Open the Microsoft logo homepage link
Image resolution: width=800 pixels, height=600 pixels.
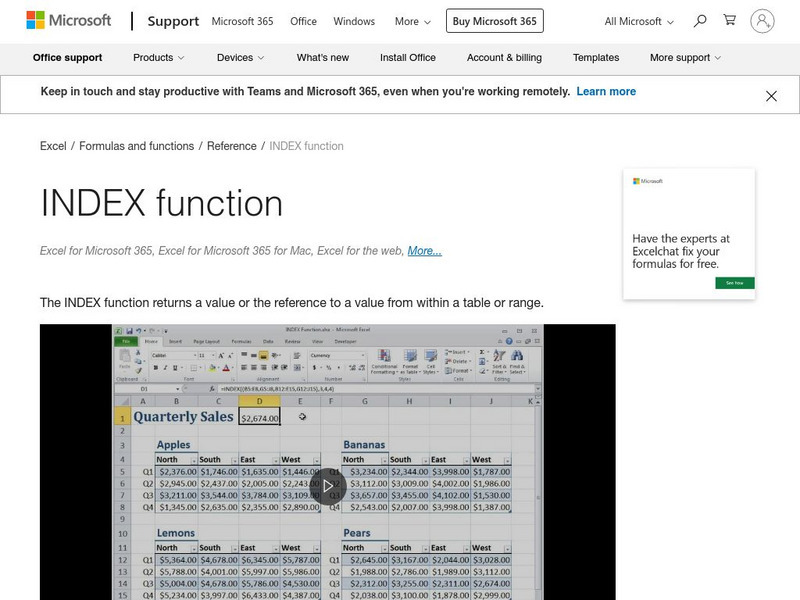point(69,21)
